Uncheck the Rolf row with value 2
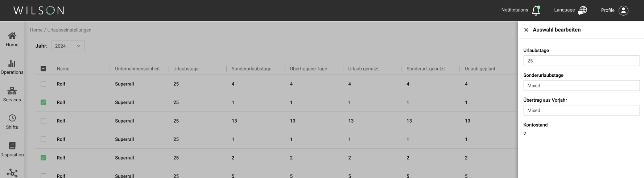Viewport: 644px width, 178px height. (43, 158)
